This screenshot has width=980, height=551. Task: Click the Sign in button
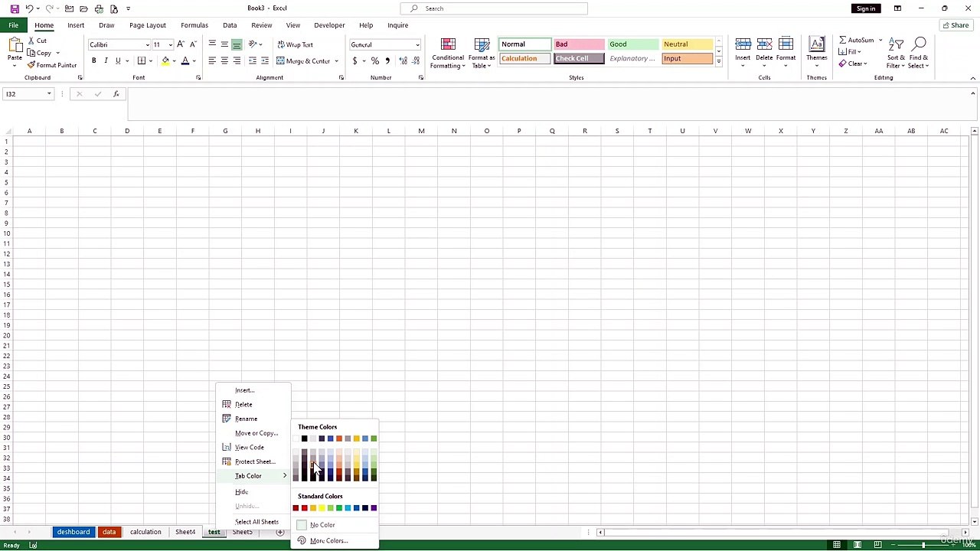[866, 8]
